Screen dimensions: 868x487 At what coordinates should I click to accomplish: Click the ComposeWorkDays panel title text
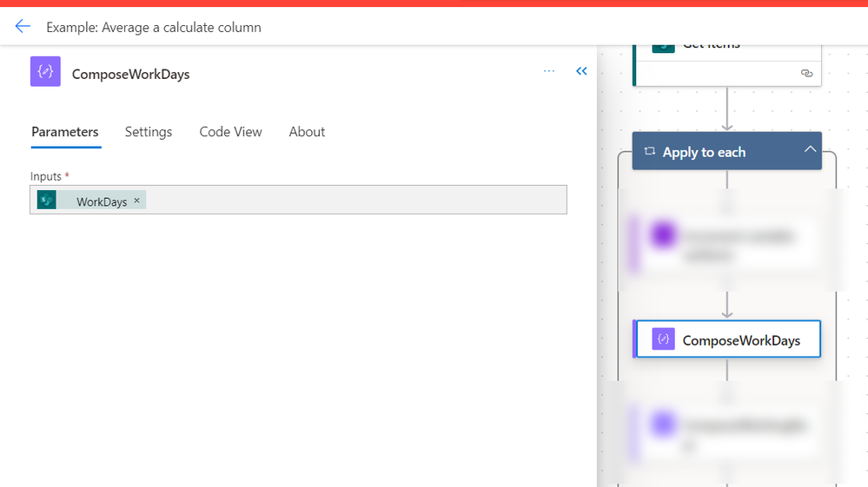(x=130, y=74)
